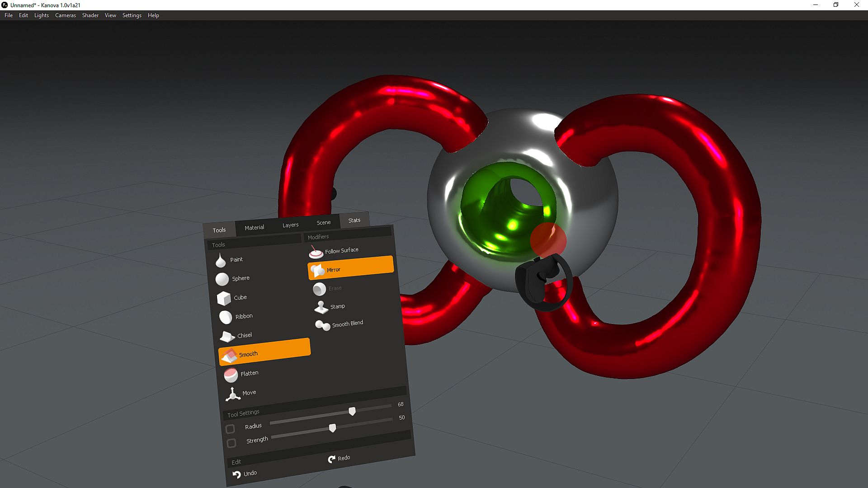The height and width of the screenshot is (488, 868).
Task: Choose the Sphere tool icon
Action: tap(222, 279)
